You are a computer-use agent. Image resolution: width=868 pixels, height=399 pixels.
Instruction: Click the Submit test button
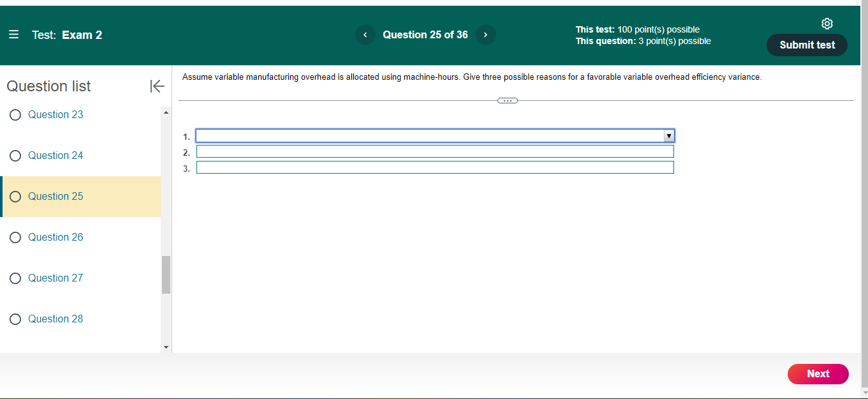pos(806,45)
